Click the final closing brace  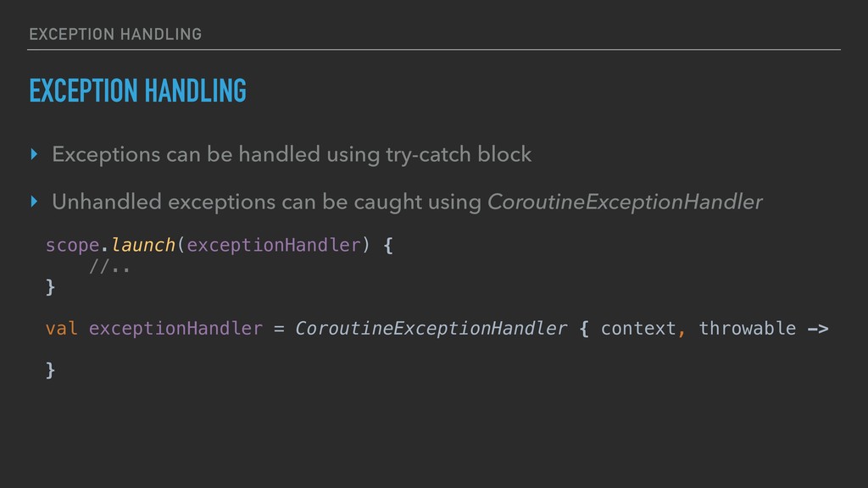tap(50, 370)
